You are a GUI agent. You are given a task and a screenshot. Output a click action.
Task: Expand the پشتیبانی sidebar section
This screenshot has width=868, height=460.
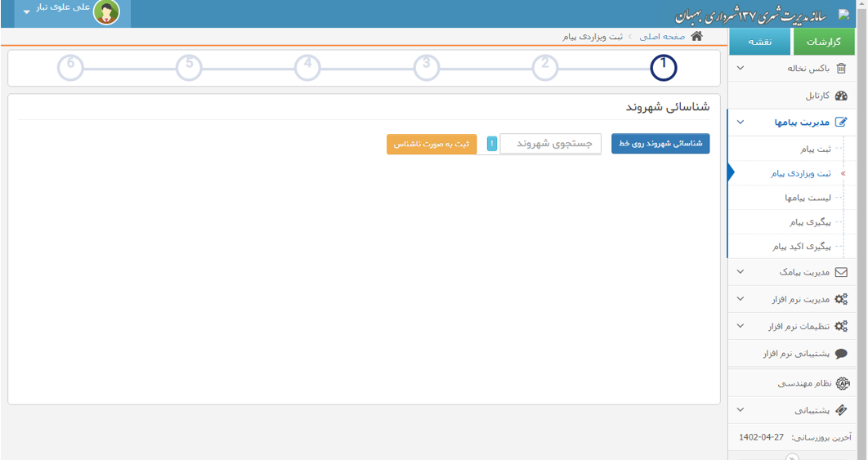740,410
